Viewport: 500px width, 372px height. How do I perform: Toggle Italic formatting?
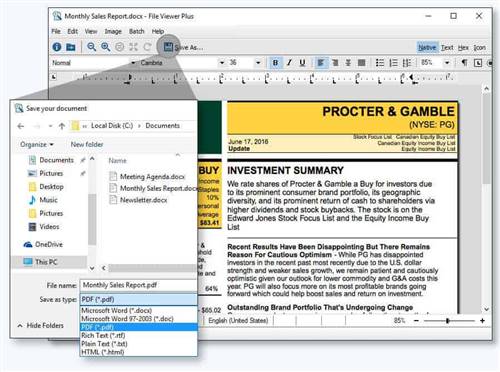(x=289, y=63)
